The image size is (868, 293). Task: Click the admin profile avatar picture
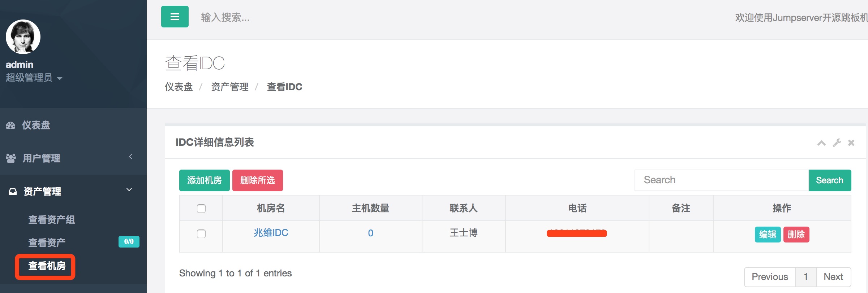[x=23, y=37]
